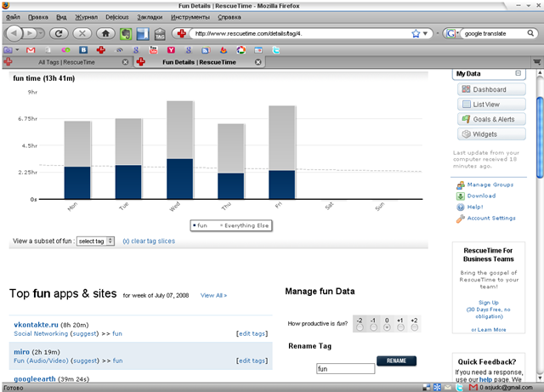Click the Delicious checkered icon in status bar

point(427,387)
